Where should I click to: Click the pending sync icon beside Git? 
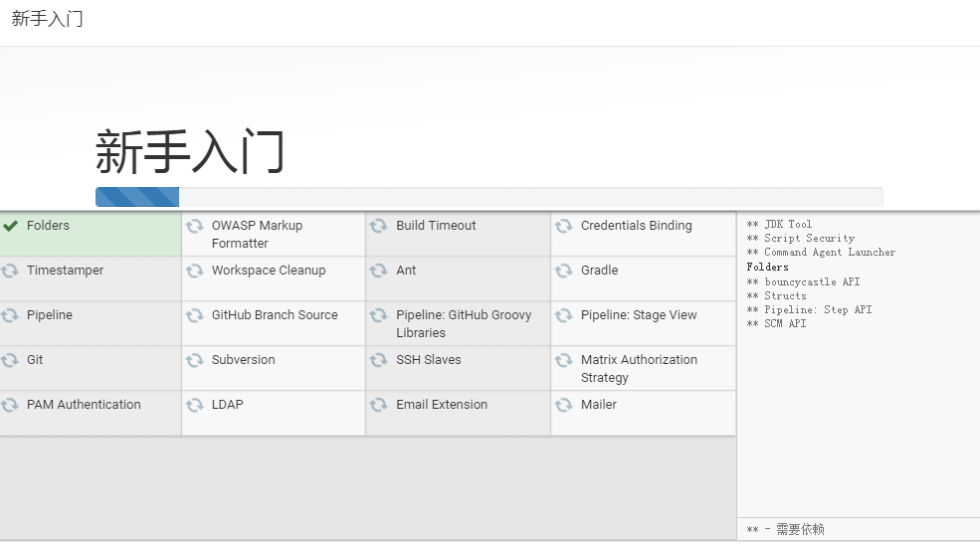pos(9,360)
